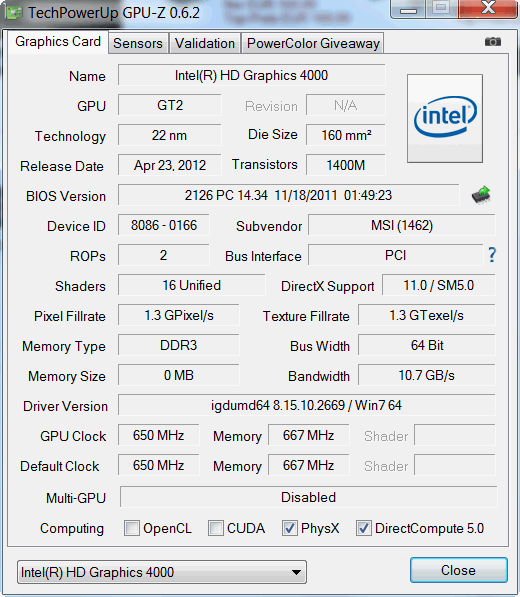520x597 pixels.
Task: Minimize the GPU-Z window
Action: 408,9
